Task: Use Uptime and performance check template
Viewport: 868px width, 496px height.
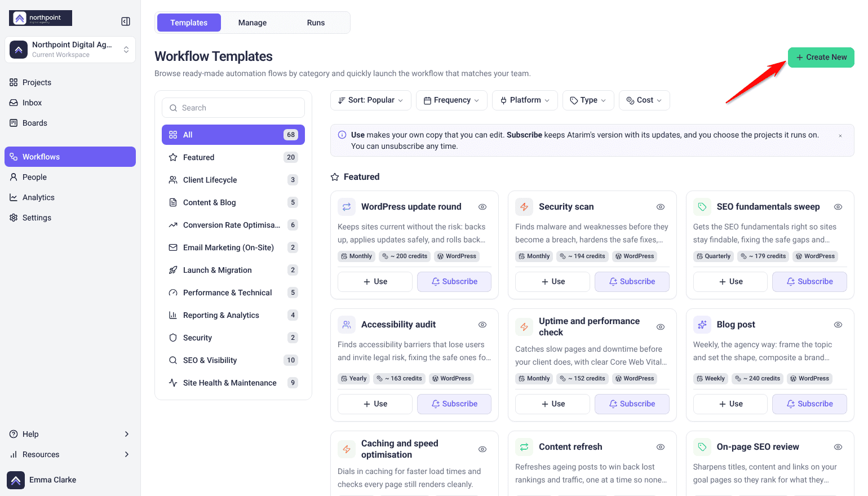Action: (x=552, y=404)
